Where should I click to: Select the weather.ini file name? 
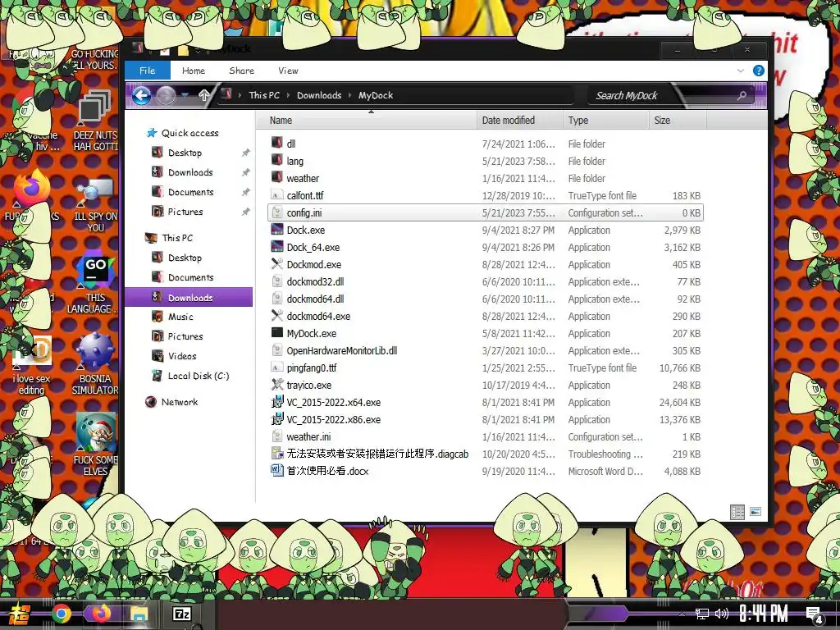coord(308,436)
